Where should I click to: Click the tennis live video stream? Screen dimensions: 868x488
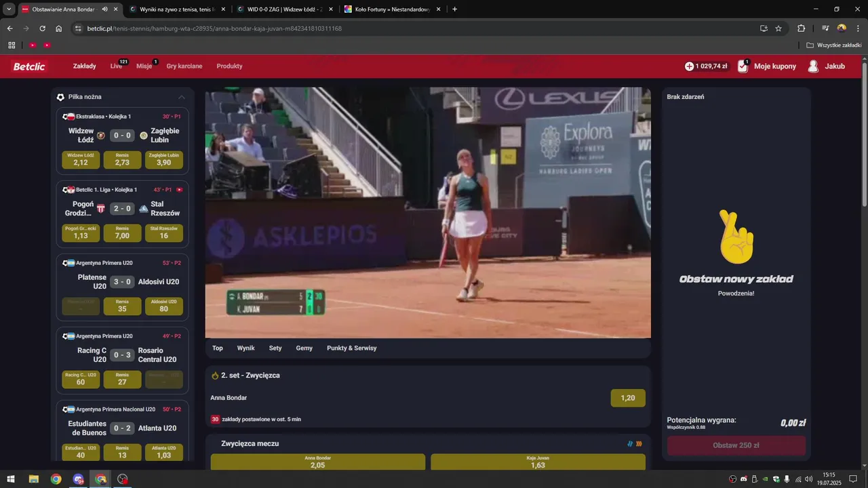click(x=428, y=212)
